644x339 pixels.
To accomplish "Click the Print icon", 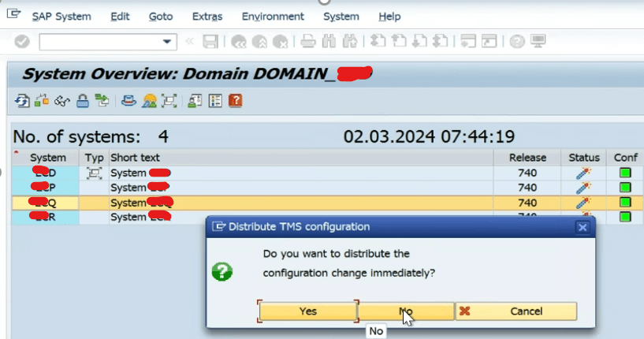I will (x=308, y=42).
